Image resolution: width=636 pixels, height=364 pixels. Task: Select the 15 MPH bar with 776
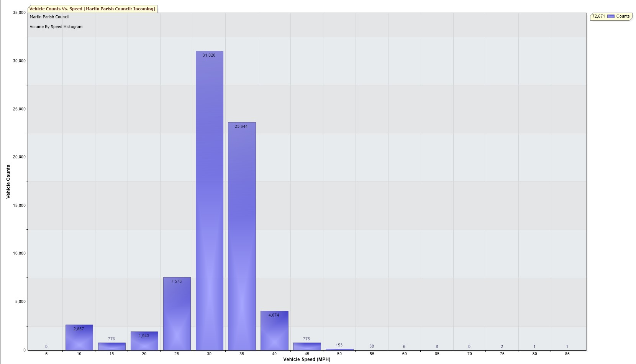coord(111,346)
